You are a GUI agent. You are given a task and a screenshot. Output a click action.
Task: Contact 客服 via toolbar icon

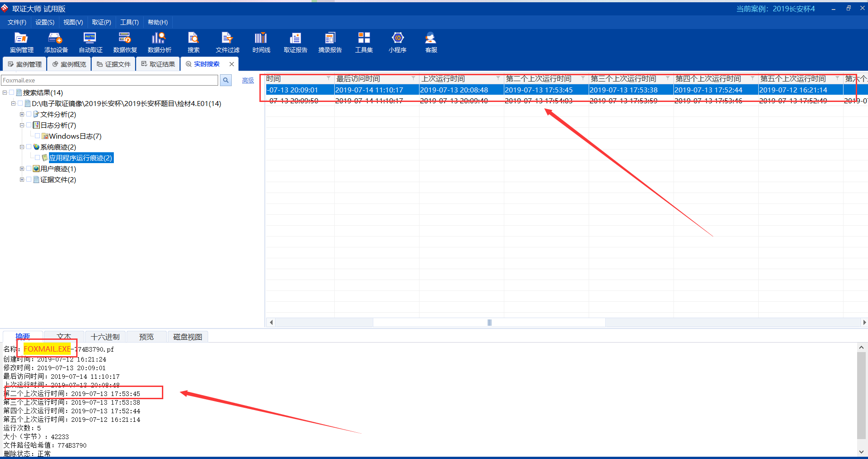coord(431,43)
